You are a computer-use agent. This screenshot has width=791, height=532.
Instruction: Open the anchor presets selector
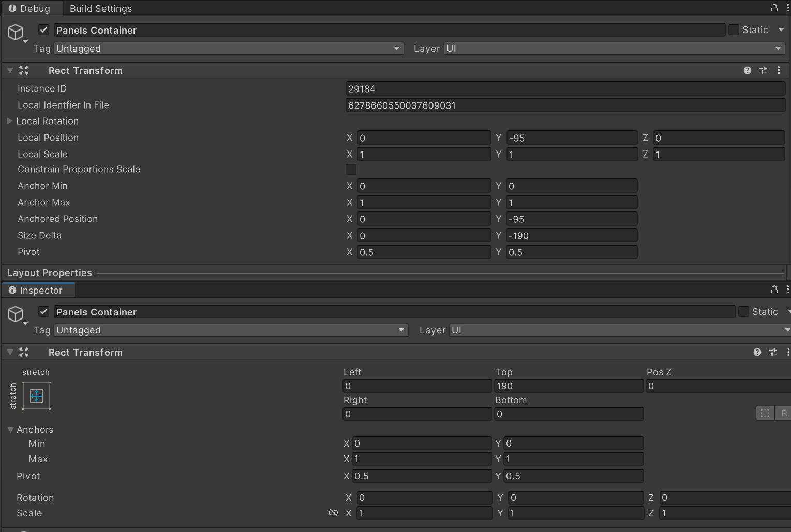point(36,396)
